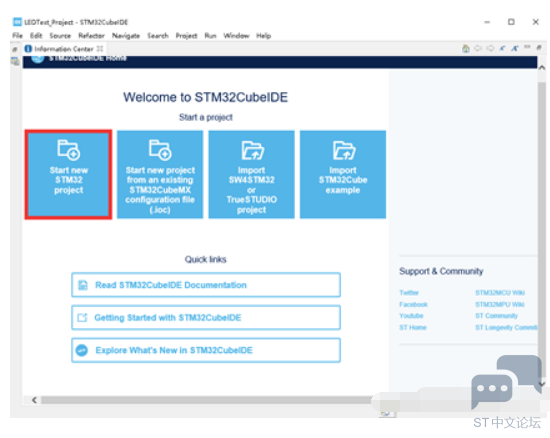Open the Source menu

pos(60,35)
